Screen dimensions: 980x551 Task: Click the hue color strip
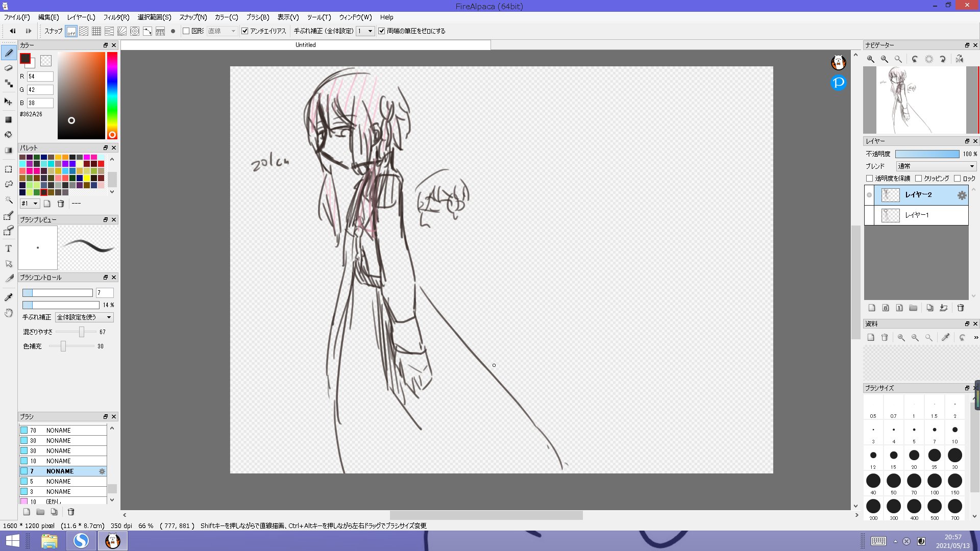tap(112, 95)
